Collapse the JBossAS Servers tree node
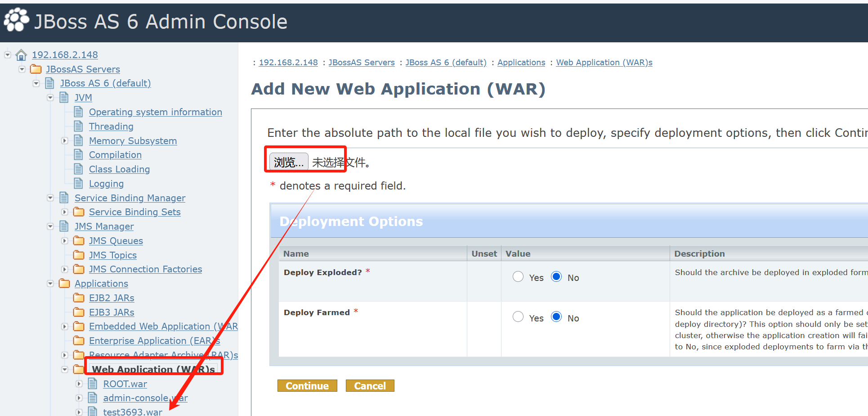This screenshot has width=868, height=416. [x=22, y=69]
